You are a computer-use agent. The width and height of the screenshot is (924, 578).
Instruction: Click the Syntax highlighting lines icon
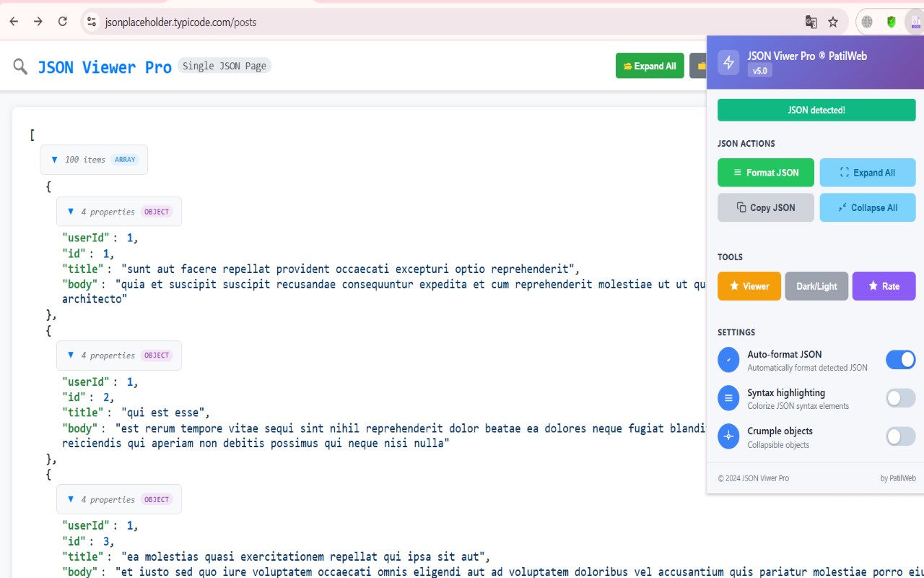tap(728, 397)
